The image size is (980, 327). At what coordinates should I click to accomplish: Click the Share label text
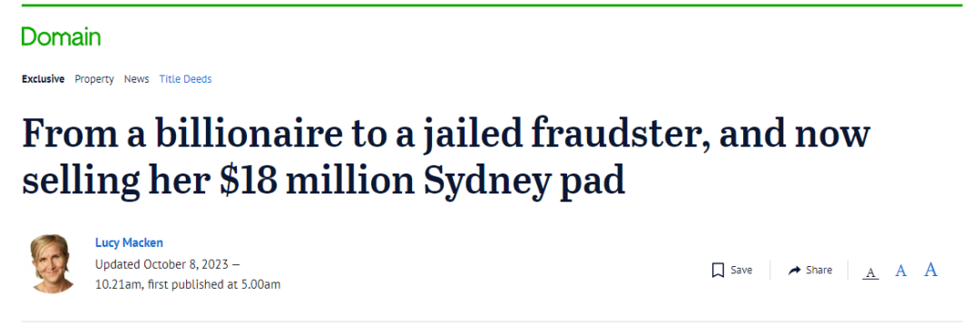click(x=818, y=270)
